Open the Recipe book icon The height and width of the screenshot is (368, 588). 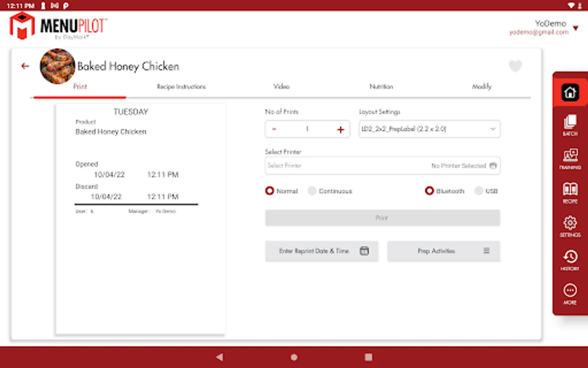(570, 193)
